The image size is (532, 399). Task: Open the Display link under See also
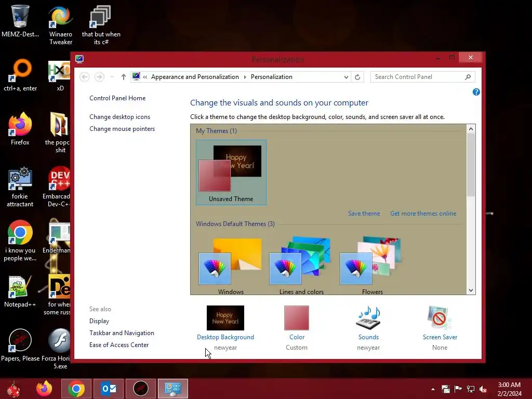99,321
